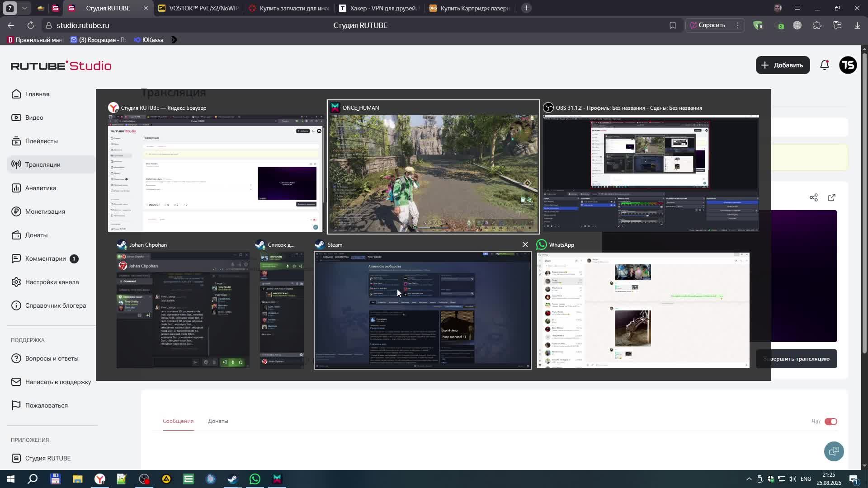Open WhatsApp from the Windows taskbar
Image resolution: width=868 pixels, height=488 pixels.
255,479
